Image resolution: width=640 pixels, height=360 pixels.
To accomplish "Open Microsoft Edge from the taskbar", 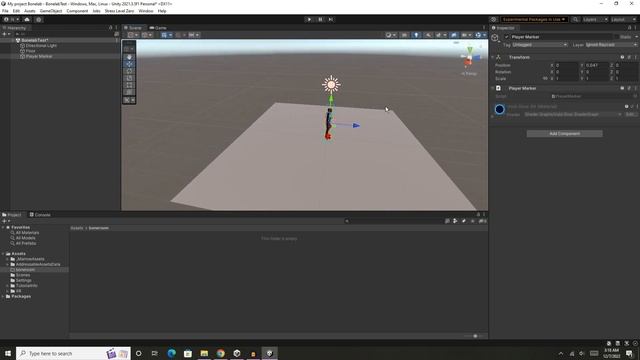I will coord(171,353).
